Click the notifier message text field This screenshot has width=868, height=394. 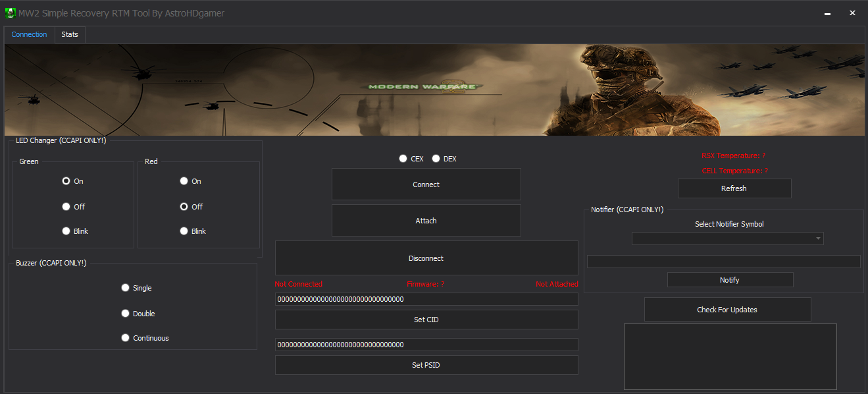coord(724,262)
